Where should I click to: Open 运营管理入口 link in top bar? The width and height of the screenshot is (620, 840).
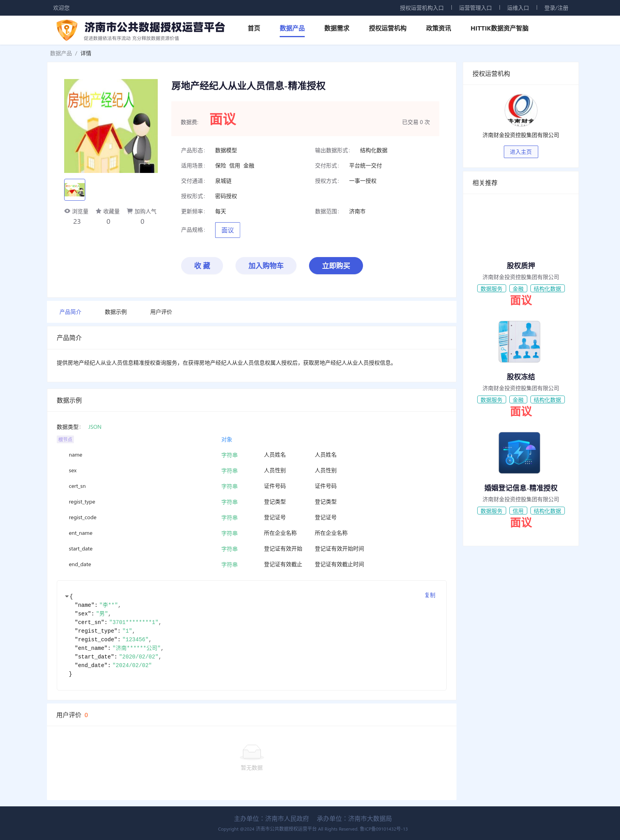click(475, 8)
